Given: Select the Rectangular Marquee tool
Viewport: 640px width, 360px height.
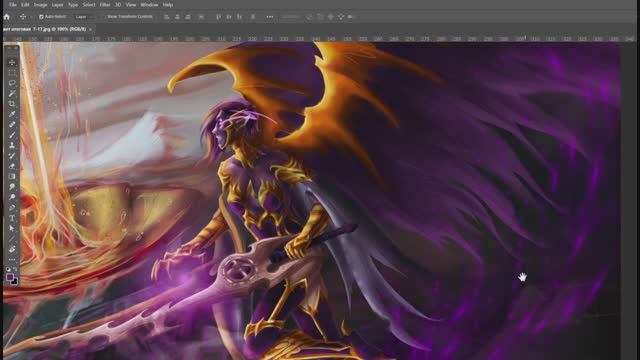Looking at the screenshot, I should [x=12, y=73].
